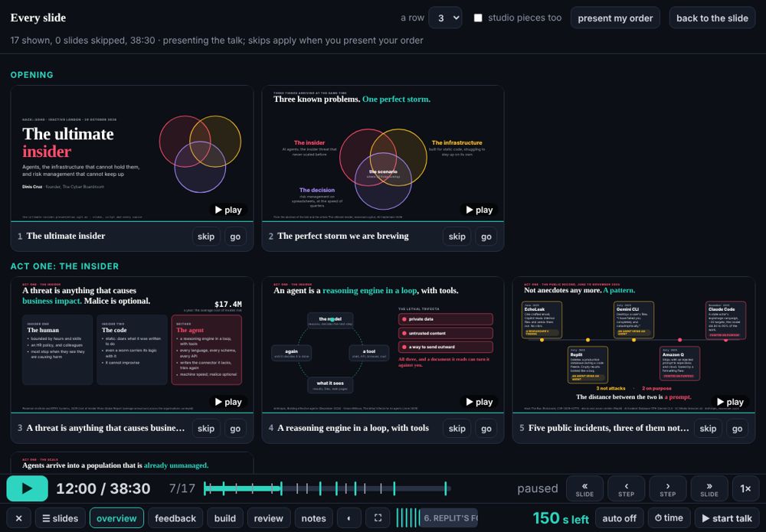
Task: Enable the studio pieces too checkbox
Action: 478,18
